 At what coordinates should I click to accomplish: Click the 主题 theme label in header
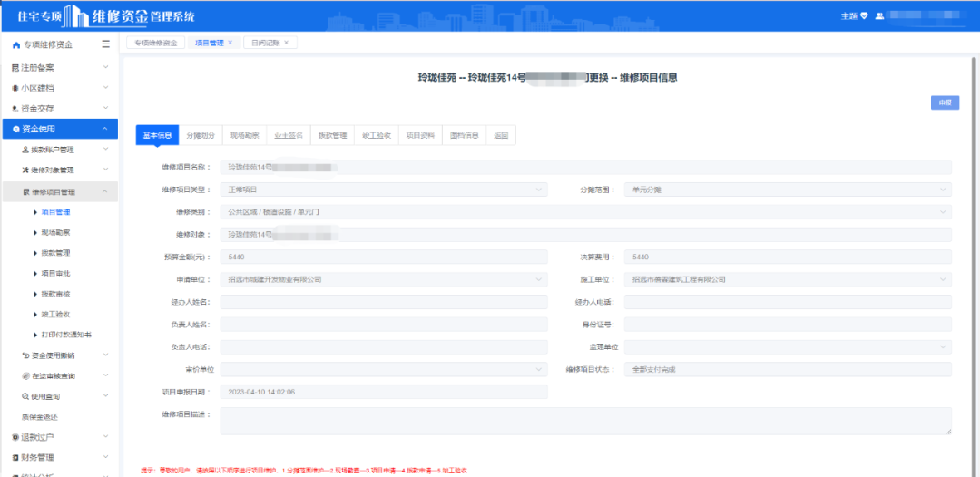coord(849,16)
